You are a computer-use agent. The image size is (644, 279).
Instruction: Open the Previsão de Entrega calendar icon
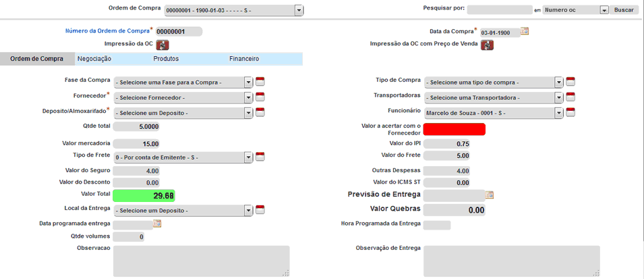(x=490, y=195)
